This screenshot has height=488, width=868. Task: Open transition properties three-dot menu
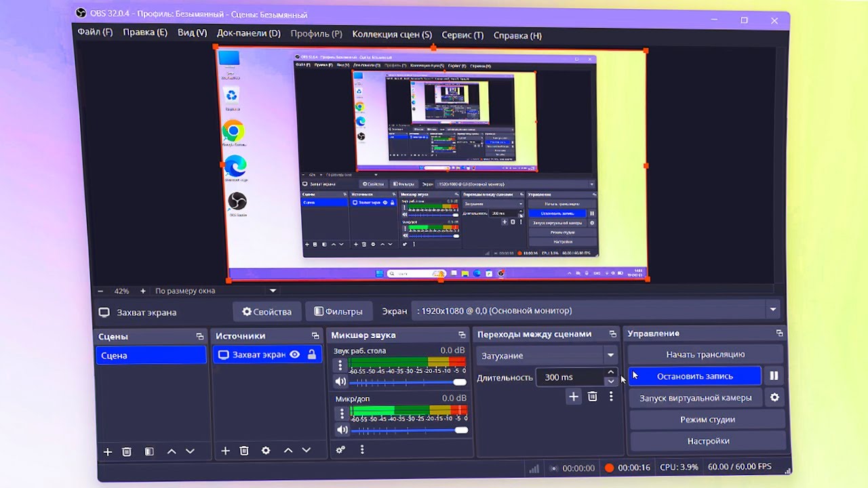[611, 396]
